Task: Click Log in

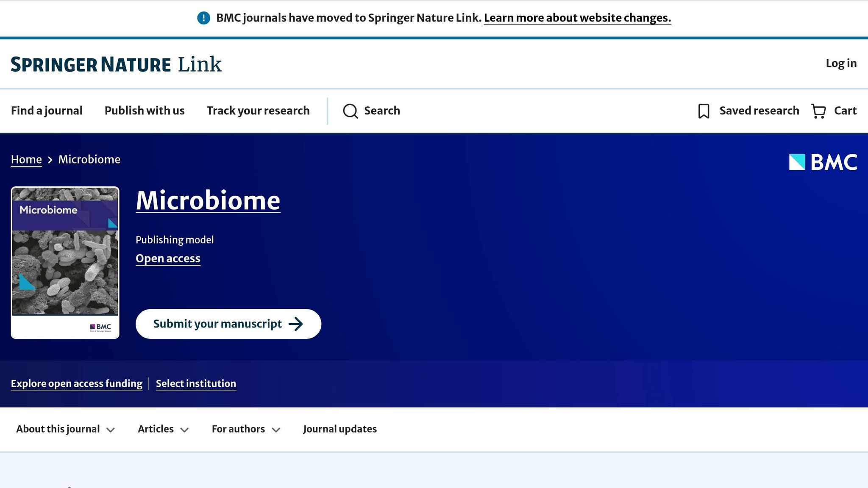Action: coord(841,64)
